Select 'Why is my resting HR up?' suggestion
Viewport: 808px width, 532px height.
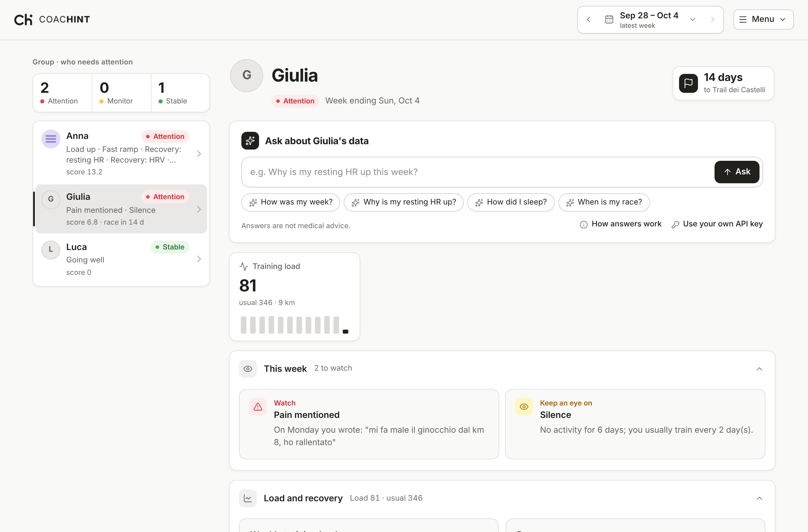pyautogui.click(x=403, y=202)
